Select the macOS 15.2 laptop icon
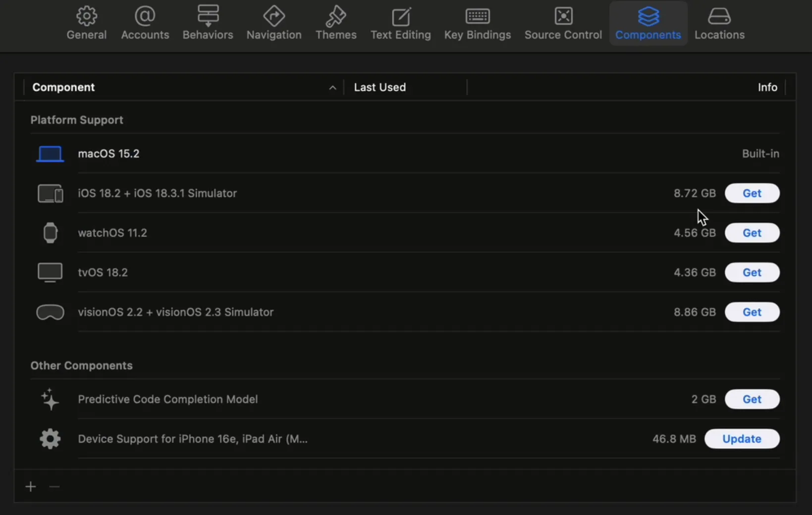Viewport: 812px width, 515px height. 50,154
